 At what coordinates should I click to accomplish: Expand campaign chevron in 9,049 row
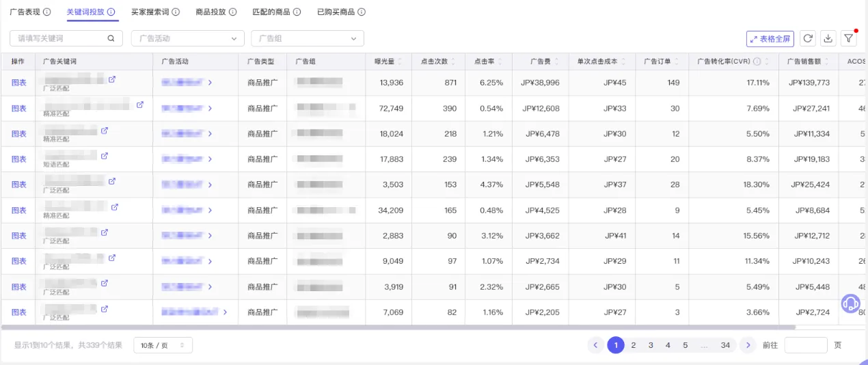click(x=210, y=261)
